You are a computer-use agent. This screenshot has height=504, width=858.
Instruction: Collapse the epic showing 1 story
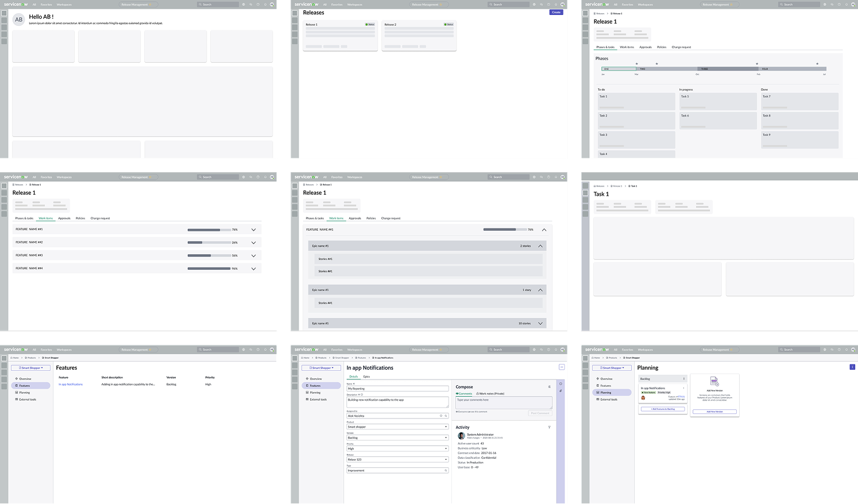(x=540, y=290)
